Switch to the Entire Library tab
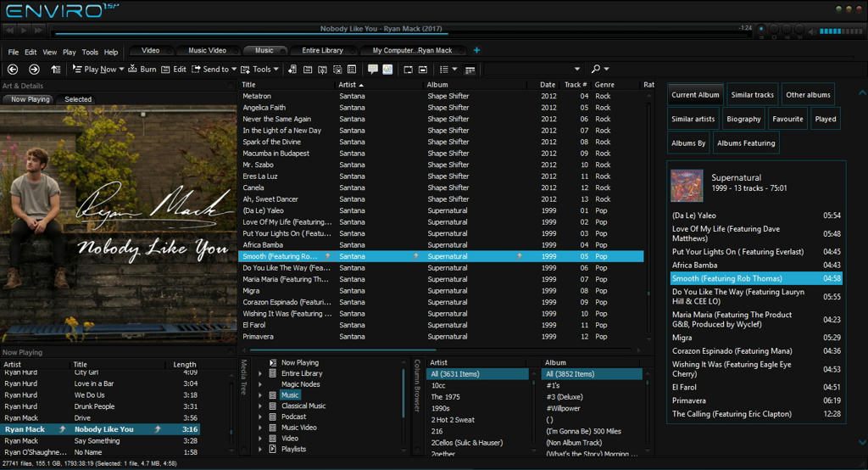This screenshot has height=470, width=868. pos(323,50)
